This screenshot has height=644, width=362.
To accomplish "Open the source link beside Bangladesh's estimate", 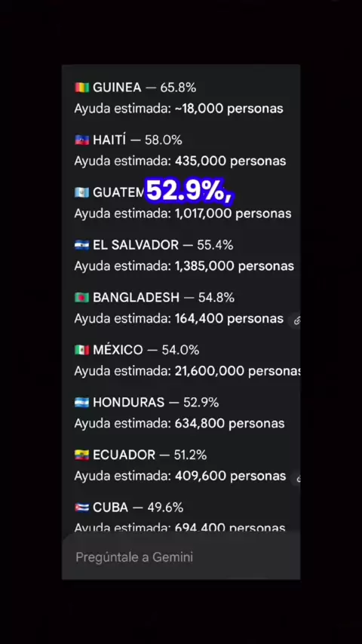I will [296, 320].
